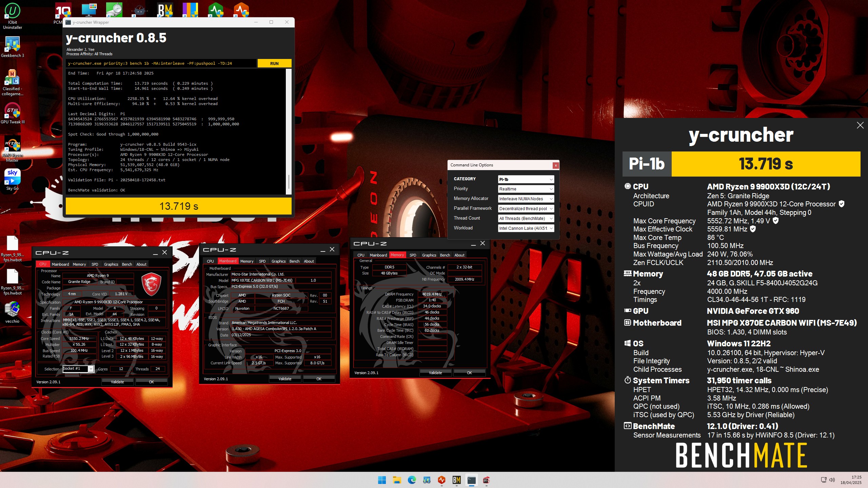Open the orange HWiNFO pulse desktop shortcut
Image resolution: width=868 pixels, height=488 pixels.
pyautogui.click(x=241, y=10)
